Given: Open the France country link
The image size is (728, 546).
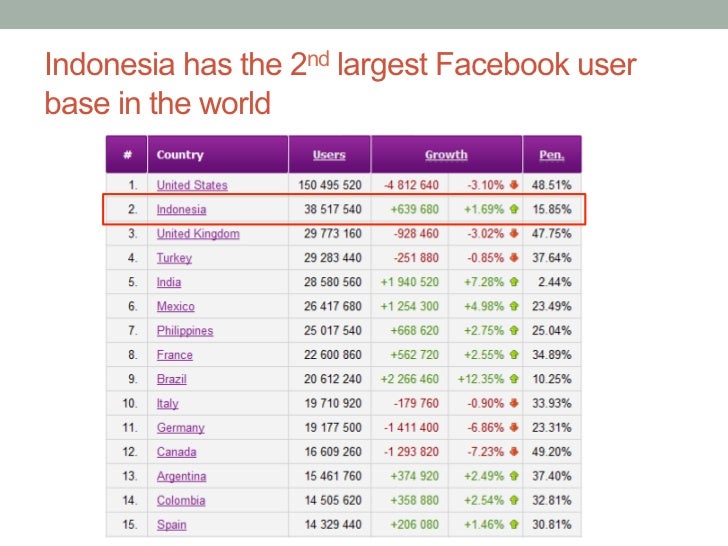Looking at the screenshot, I should tap(174, 355).
